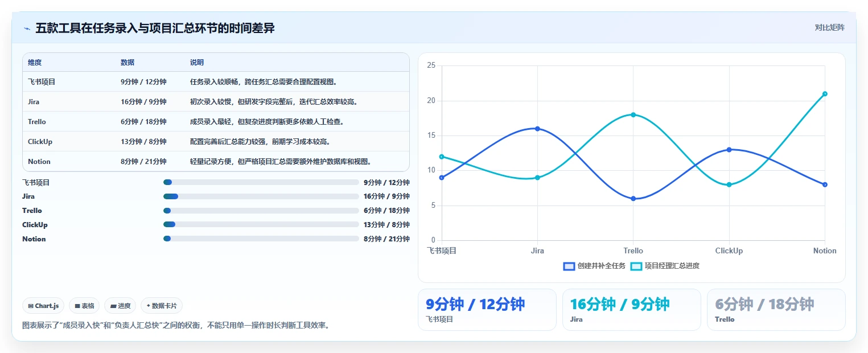Click the Trello progress bar
This screenshot has width=868, height=353.
coord(261,211)
